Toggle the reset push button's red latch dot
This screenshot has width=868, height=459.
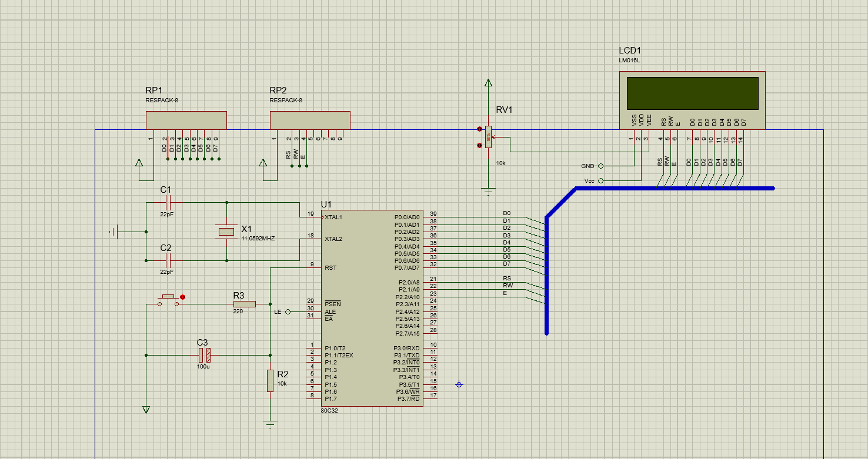pos(182,297)
